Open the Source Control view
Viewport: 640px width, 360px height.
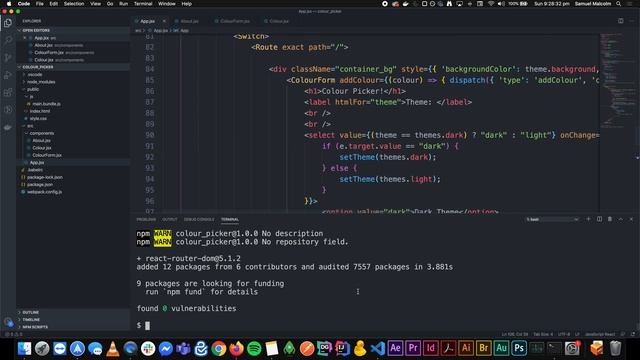point(8,58)
